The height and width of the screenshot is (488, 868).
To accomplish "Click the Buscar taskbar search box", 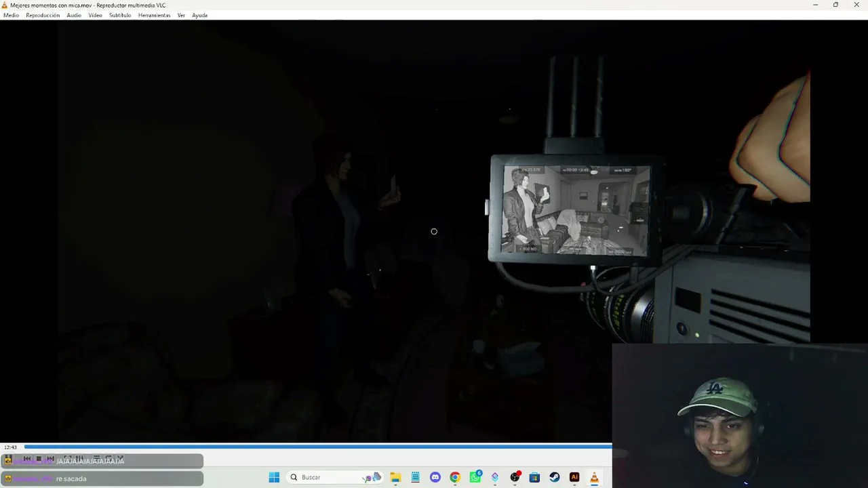I will pyautogui.click(x=334, y=477).
